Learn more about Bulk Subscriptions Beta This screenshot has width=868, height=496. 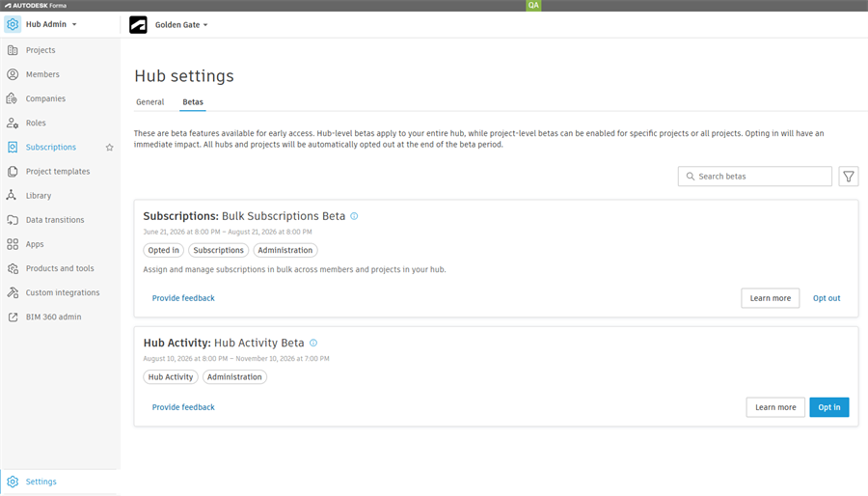tap(770, 298)
